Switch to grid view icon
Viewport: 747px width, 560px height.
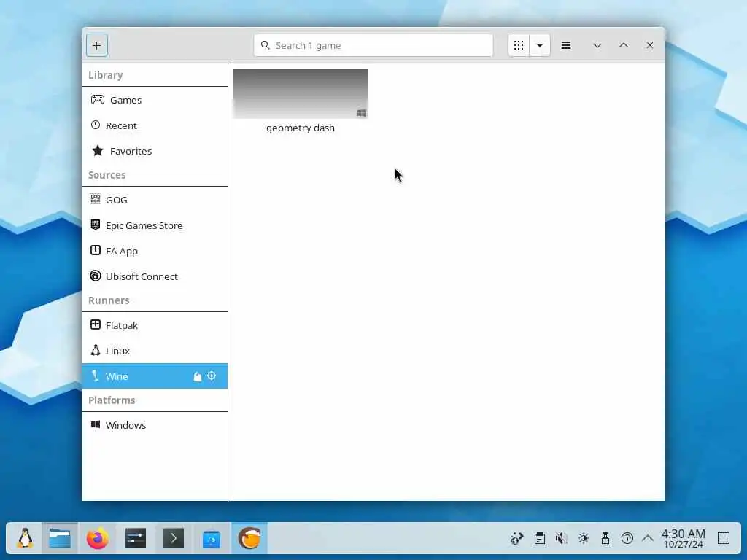pos(519,46)
